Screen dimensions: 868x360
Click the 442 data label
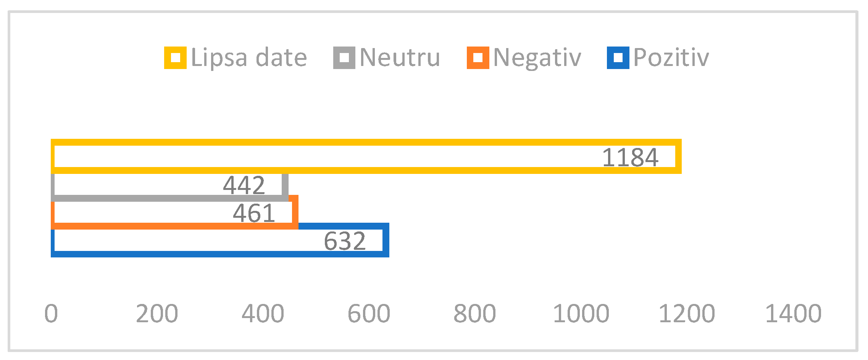click(x=244, y=186)
